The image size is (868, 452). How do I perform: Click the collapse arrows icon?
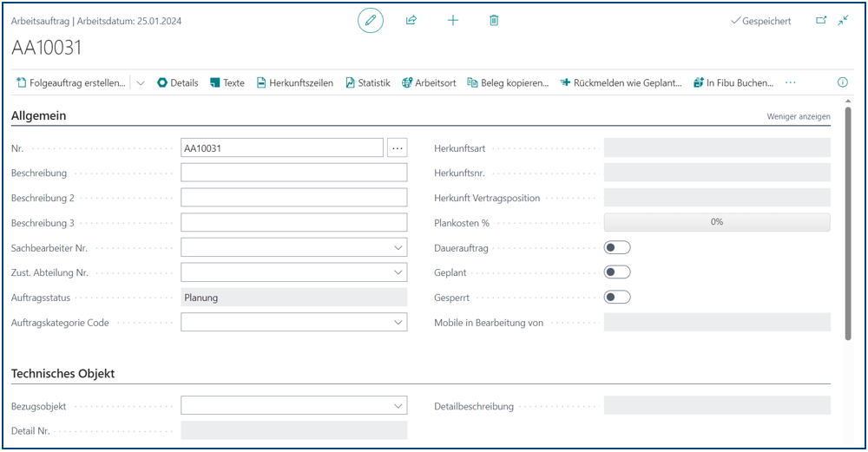click(843, 21)
